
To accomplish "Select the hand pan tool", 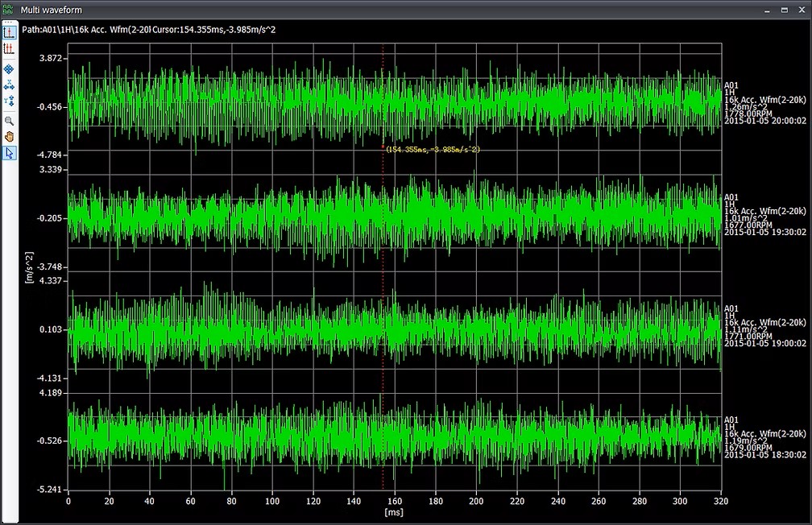I will (9, 136).
